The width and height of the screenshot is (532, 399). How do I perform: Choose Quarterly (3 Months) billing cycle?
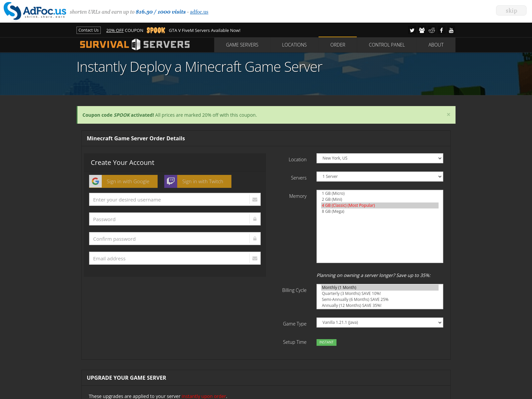[380, 294]
